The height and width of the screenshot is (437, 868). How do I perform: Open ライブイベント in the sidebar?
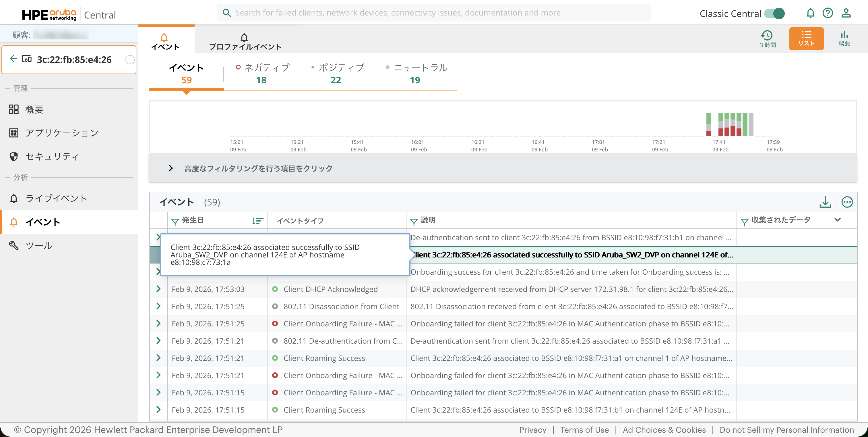pyautogui.click(x=56, y=198)
